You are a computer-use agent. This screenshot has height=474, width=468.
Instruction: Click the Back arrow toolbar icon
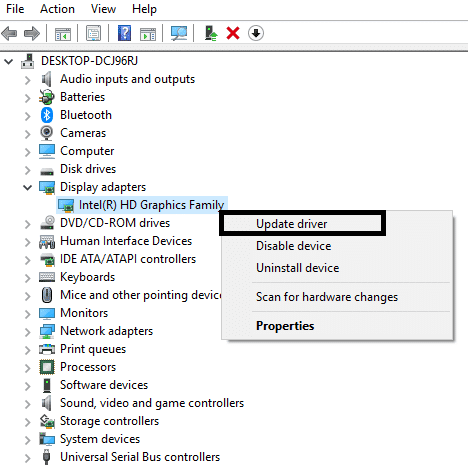[9, 33]
